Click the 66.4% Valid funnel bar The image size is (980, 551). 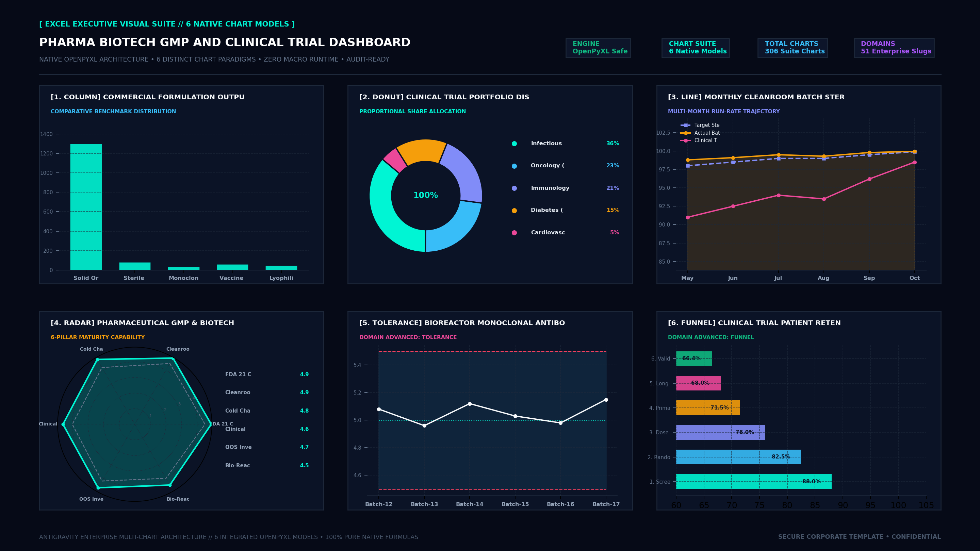point(694,358)
